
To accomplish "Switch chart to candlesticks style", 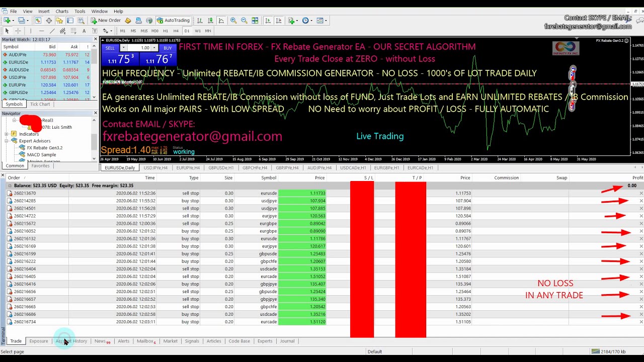I will 210,21.
